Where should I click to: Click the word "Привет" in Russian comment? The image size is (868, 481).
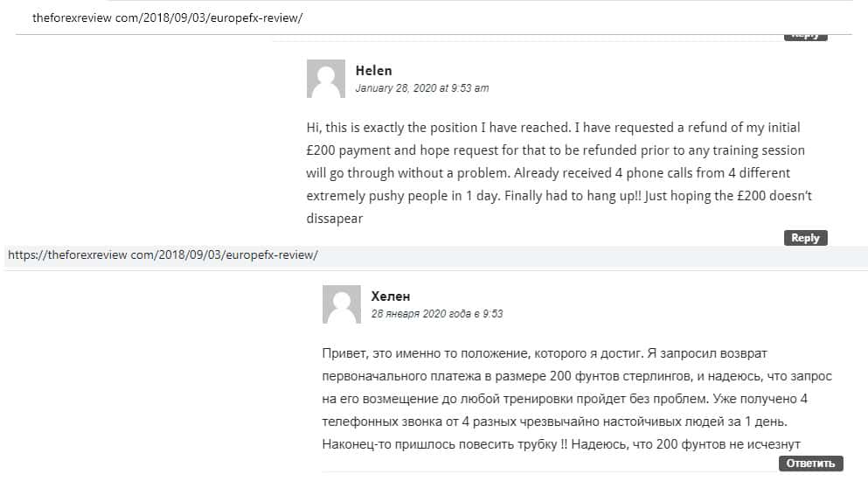click(342, 352)
